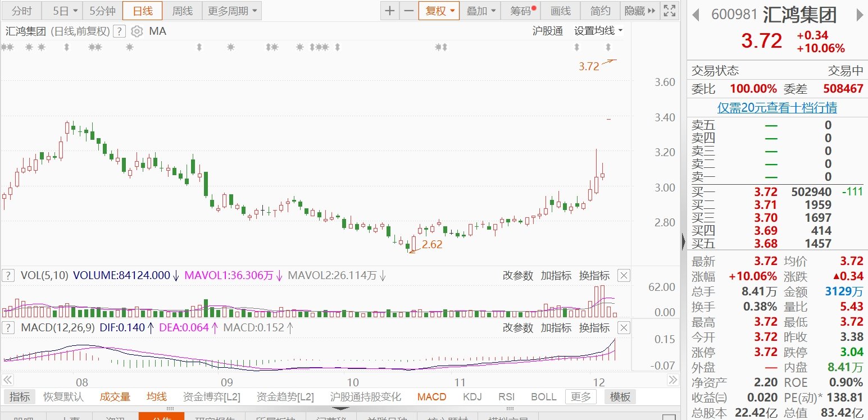Toggle 沪股通持股变化 indicator
The width and height of the screenshot is (868, 420).
366,397
